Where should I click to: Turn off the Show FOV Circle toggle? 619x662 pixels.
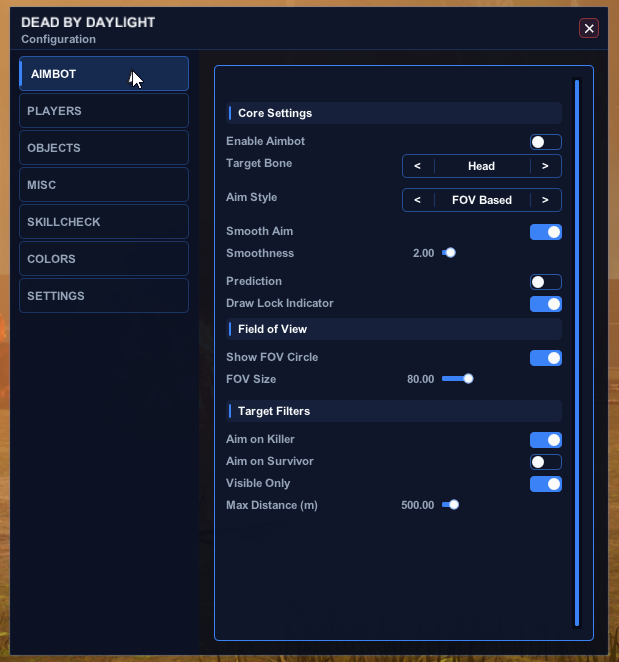(546, 358)
